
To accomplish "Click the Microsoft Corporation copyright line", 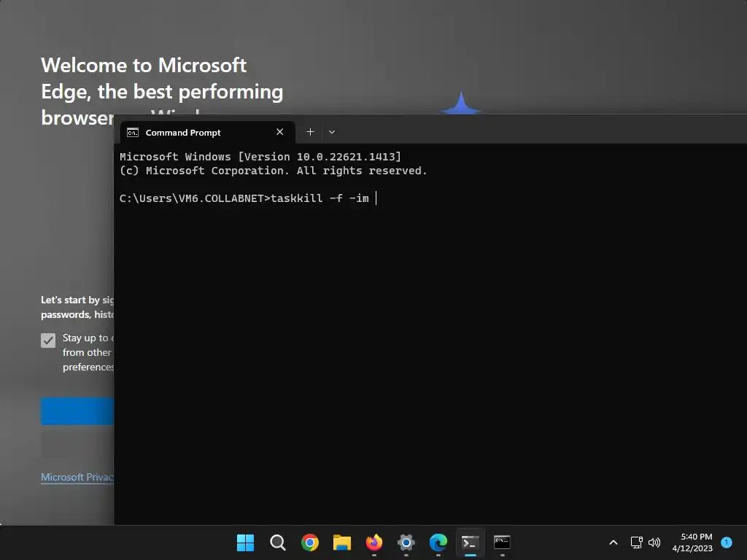I will pyautogui.click(x=273, y=171).
